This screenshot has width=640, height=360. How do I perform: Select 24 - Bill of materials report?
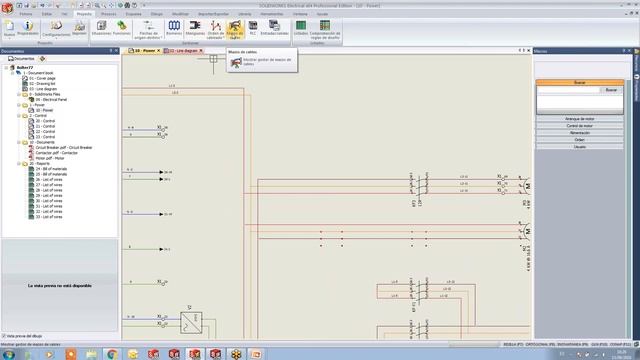(x=51, y=169)
